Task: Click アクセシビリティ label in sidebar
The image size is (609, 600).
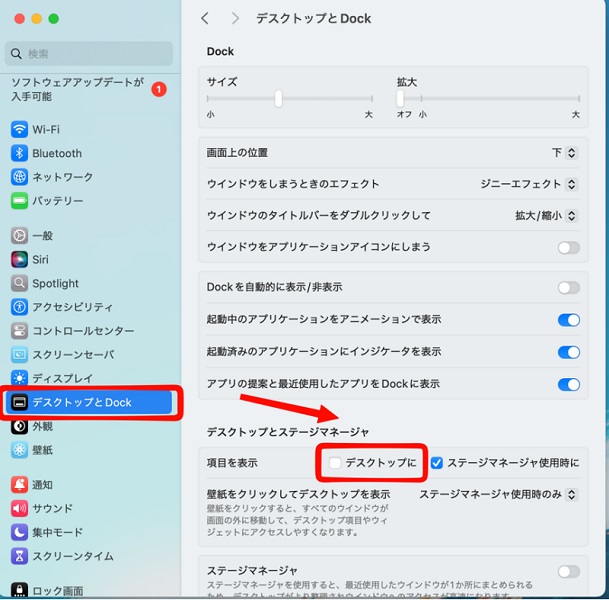Action: 73,307
